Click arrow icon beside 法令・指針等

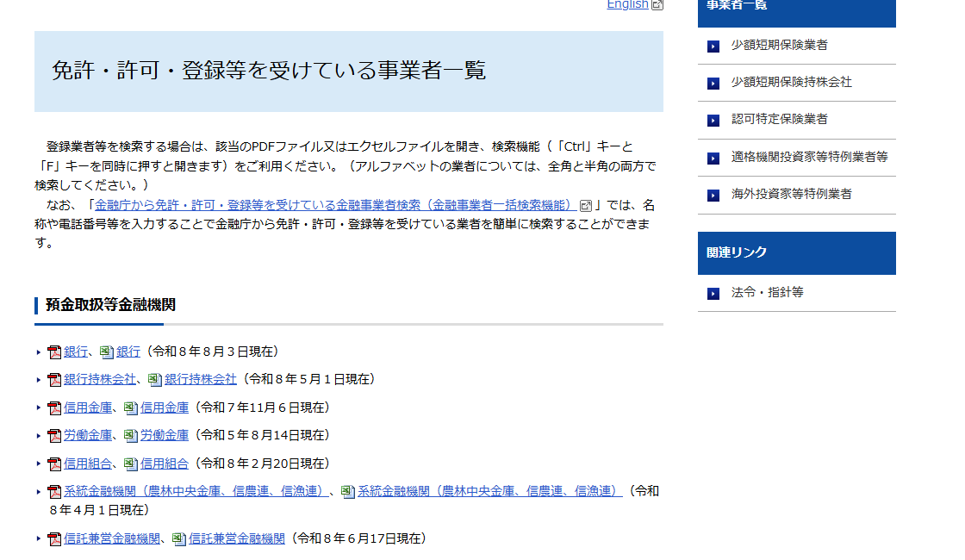713,294
